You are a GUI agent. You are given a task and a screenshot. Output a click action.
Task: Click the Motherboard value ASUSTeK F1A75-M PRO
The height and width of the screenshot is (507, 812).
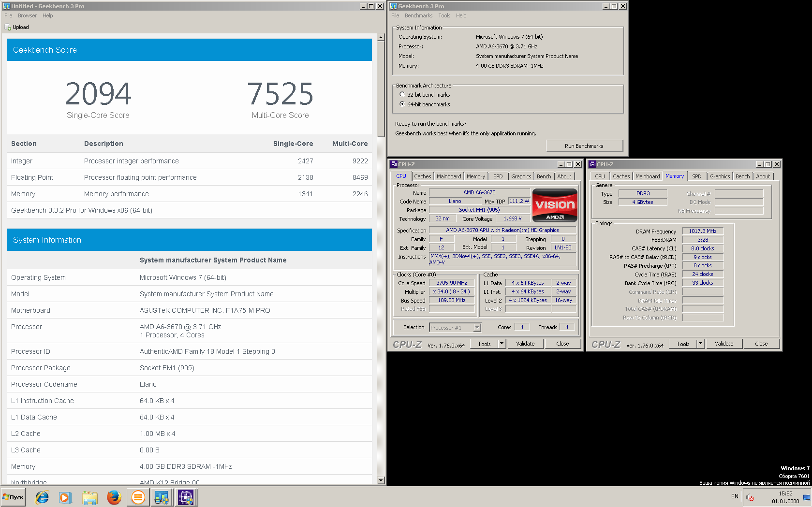pos(205,310)
